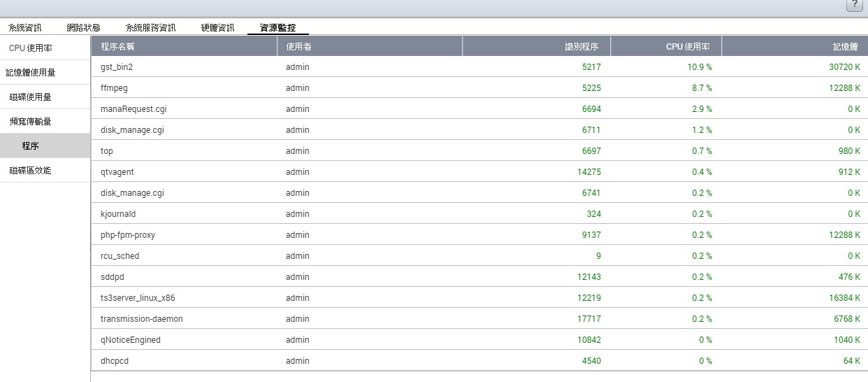Click PID value 12219
Screen dimensions: 868x382
(x=589, y=298)
